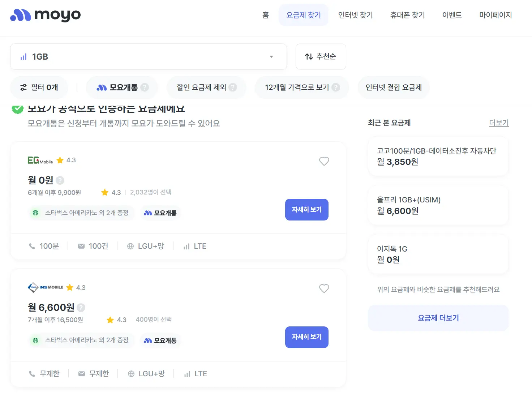Viewport: 532px width, 394px height.
Task: Open 휴대폰 찾기 navigation tab
Action: pos(408,15)
